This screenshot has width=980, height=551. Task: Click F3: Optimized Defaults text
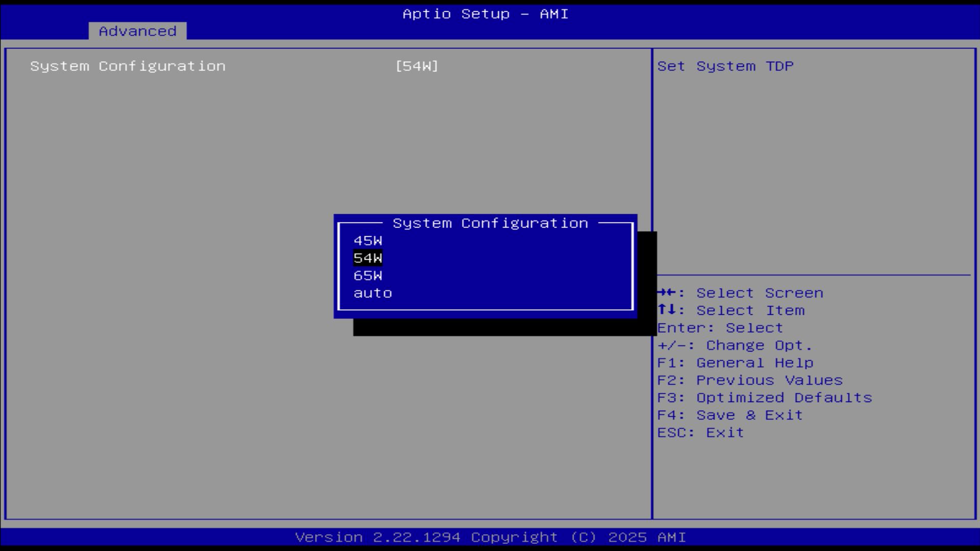tap(764, 397)
